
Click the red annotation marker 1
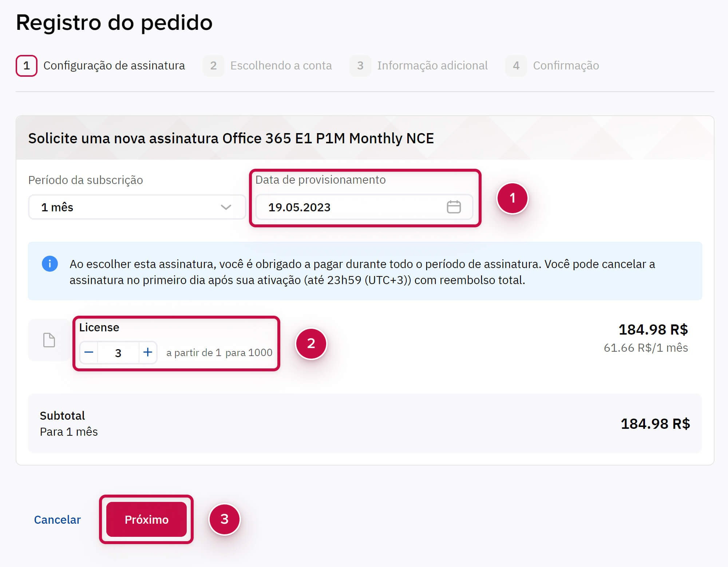pos(512,198)
